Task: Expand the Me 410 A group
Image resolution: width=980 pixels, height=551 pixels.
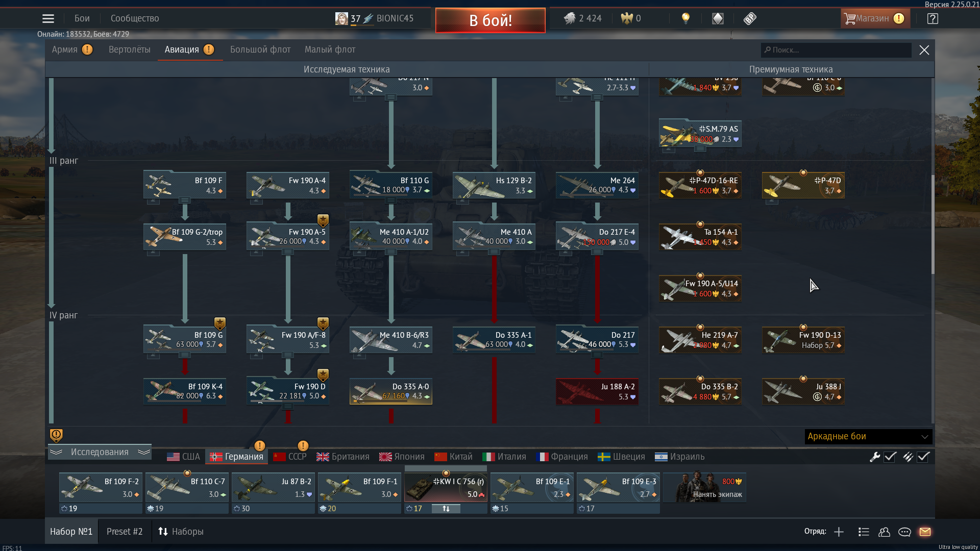Action: [494, 252]
